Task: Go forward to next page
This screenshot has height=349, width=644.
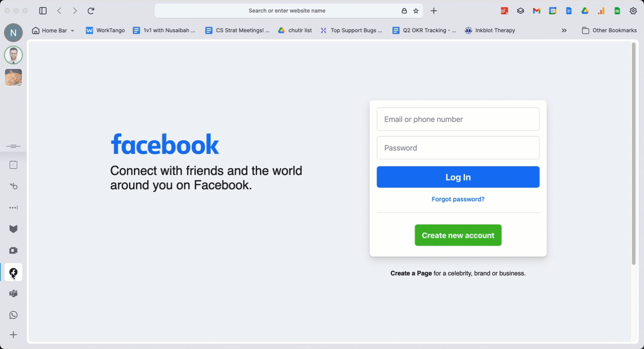Action: pos(75,11)
